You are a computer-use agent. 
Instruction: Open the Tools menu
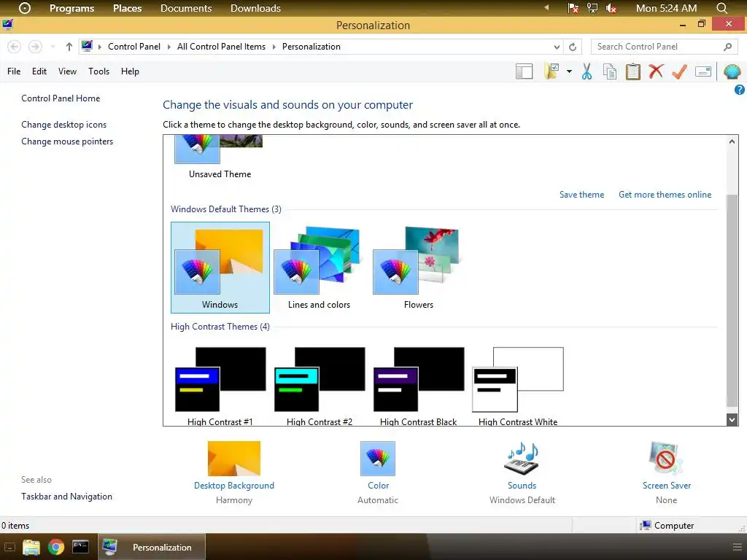(x=98, y=71)
